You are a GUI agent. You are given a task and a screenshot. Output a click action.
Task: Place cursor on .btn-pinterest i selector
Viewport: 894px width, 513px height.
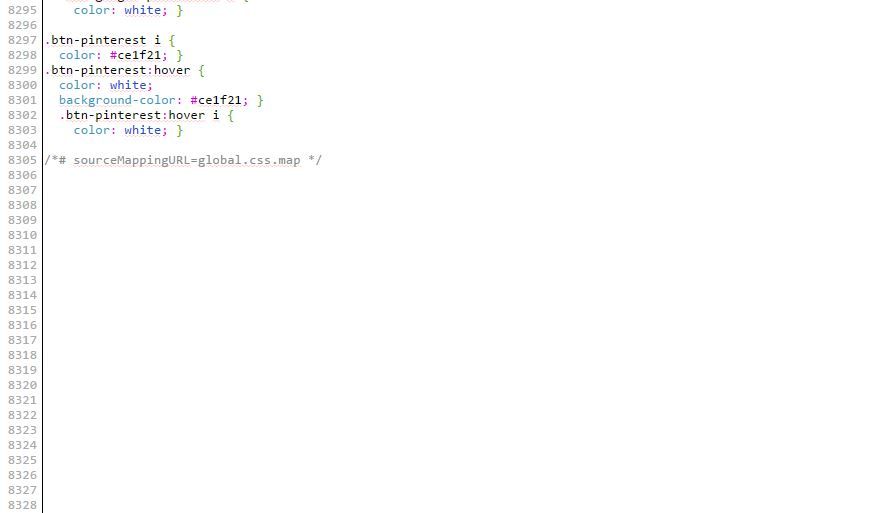tap(103, 40)
